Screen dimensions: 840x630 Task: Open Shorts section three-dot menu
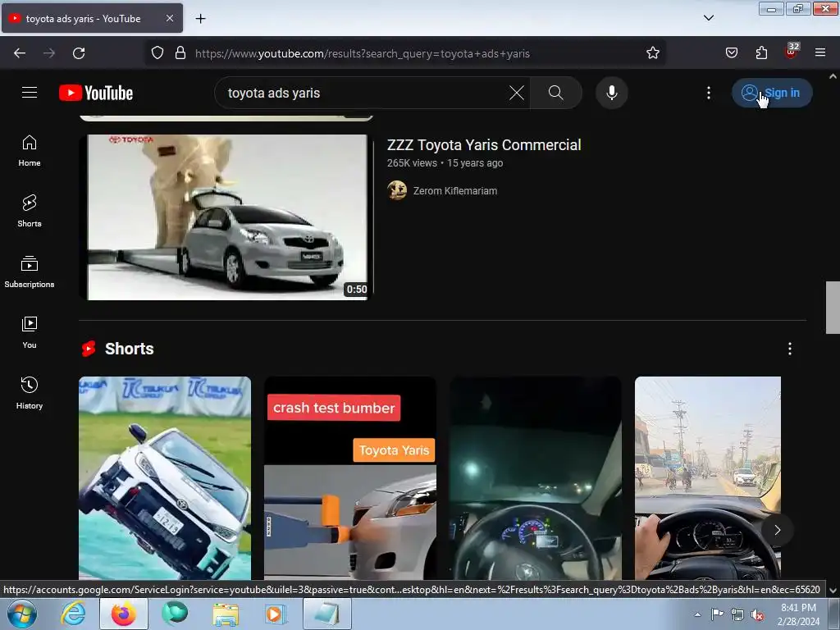(790, 349)
